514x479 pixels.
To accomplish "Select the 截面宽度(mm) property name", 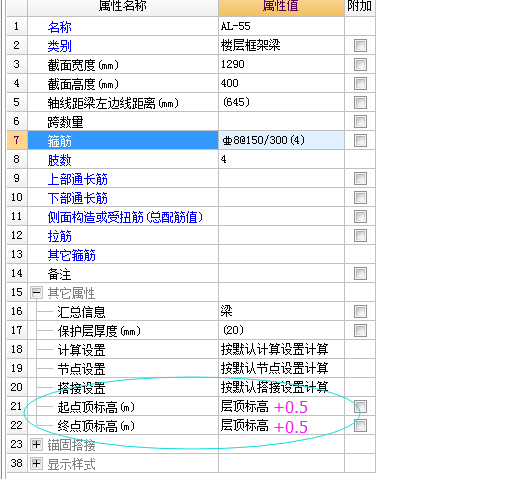I will point(83,65).
